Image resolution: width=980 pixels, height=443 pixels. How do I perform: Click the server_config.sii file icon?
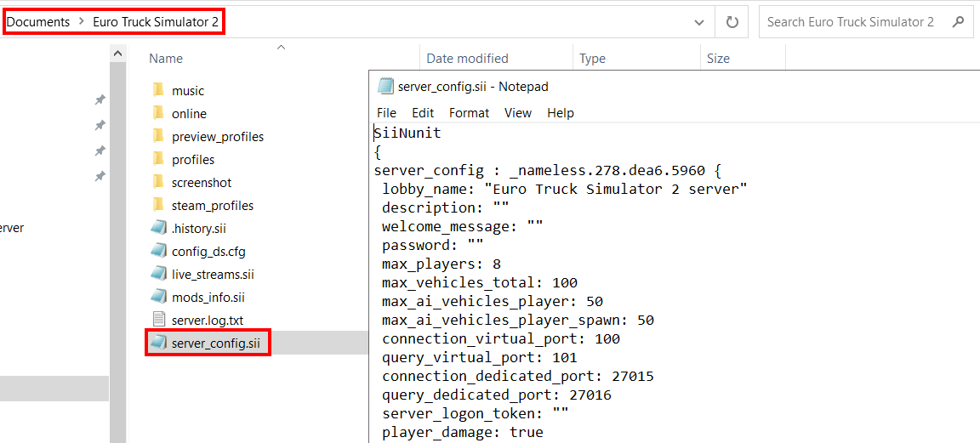tap(159, 343)
